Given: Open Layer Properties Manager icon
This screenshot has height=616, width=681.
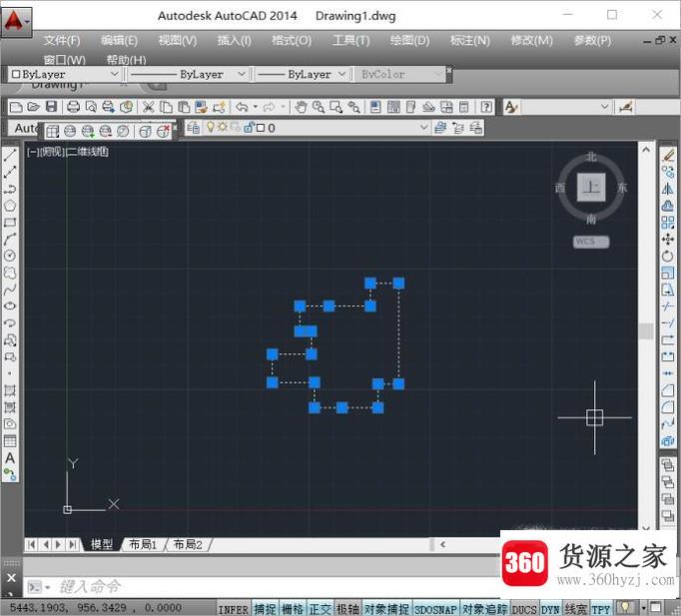Looking at the screenshot, I should pos(194,128).
